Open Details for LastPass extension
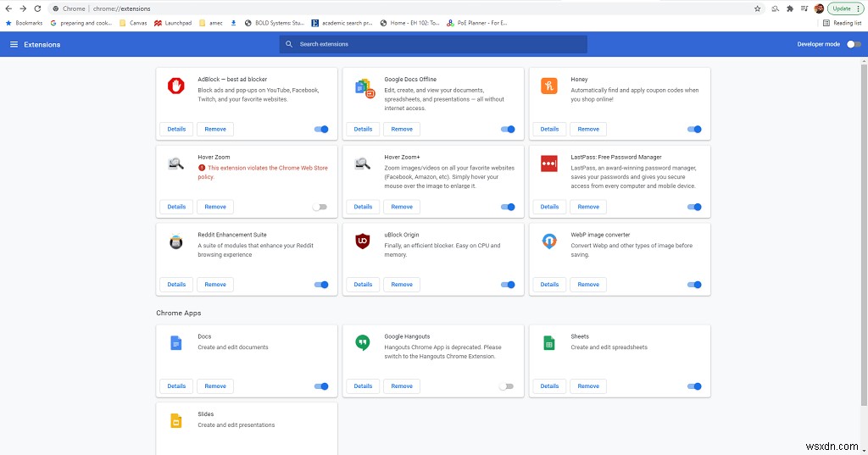Screen dimensions: 868x455 549,207
